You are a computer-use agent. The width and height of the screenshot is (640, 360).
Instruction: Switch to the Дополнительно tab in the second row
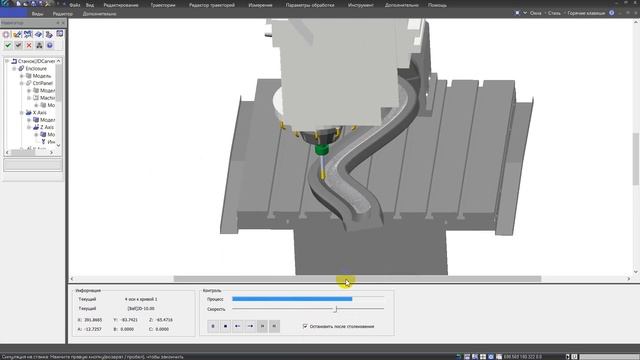pyautogui.click(x=99, y=13)
